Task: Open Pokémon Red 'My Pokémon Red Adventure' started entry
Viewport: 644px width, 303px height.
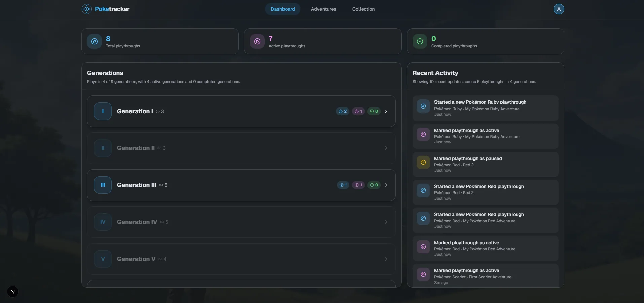Action: [485, 220]
